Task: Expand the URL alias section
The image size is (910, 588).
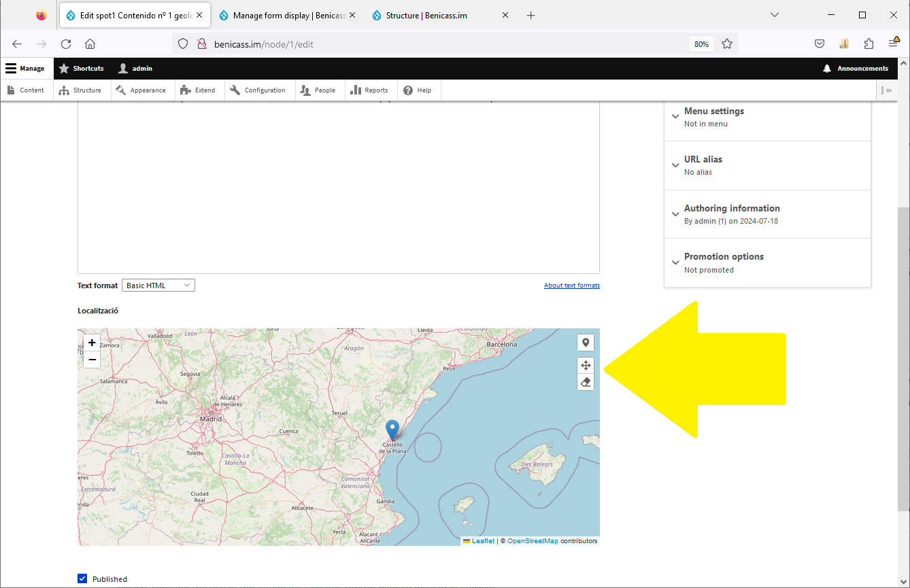Action: (x=767, y=165)
